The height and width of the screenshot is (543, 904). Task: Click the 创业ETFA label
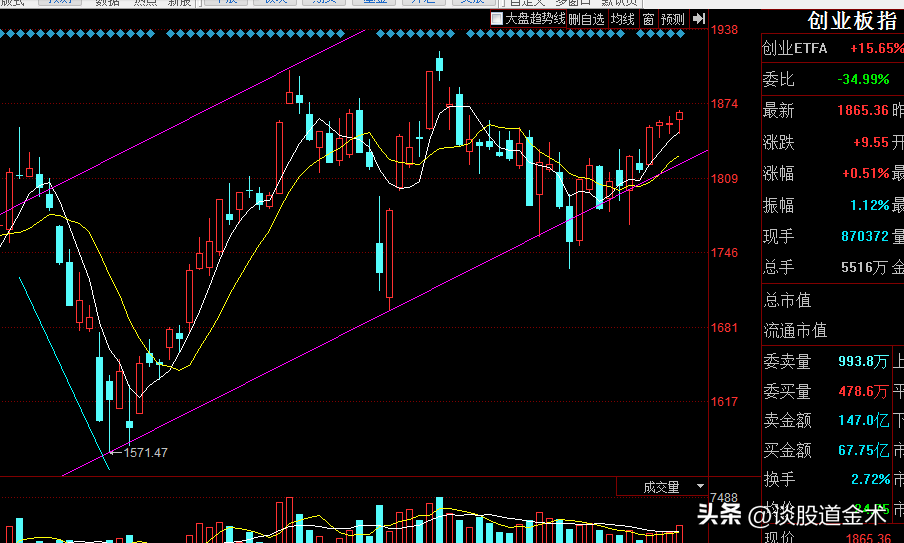click(794, 48)
